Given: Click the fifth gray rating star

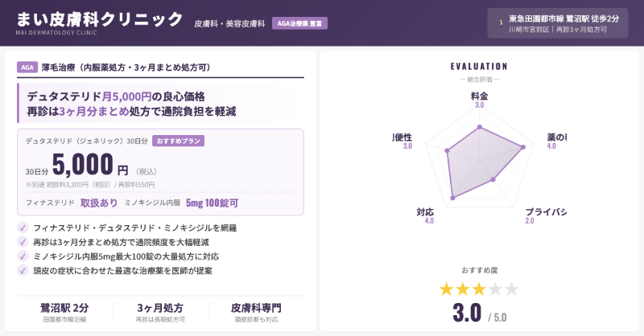Looking at the screenshot, I should coord(511,289).
